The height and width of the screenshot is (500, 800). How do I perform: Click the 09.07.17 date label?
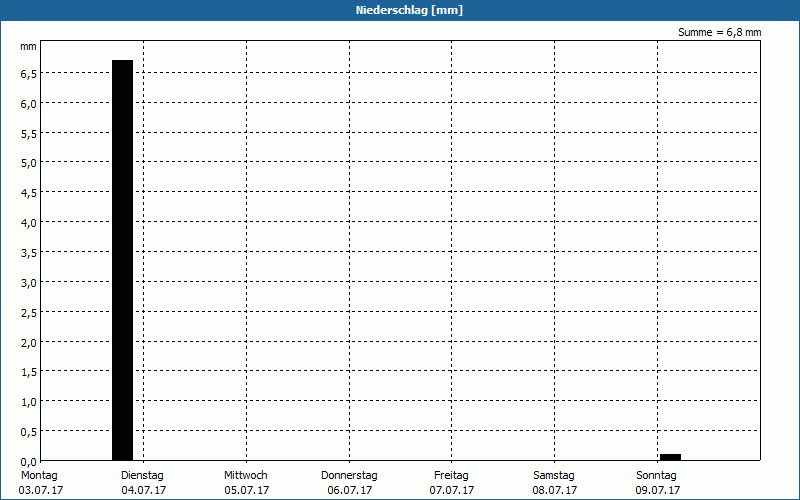[658, 490]
